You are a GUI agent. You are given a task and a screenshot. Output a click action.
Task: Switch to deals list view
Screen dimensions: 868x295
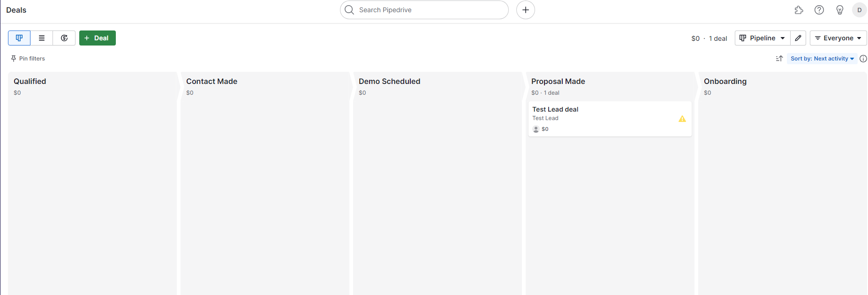click(x=42, y=38)
